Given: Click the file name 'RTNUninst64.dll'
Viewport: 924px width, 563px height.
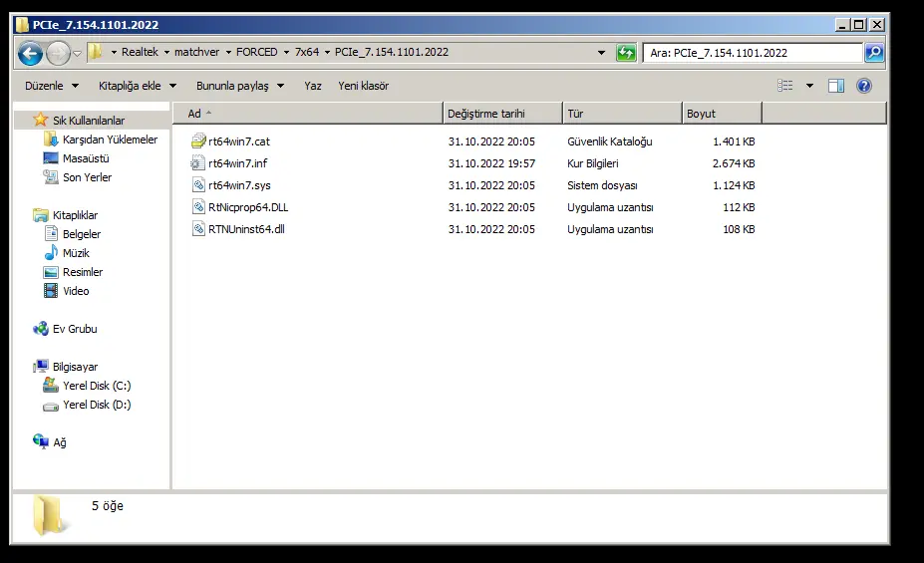Looking at the screenshot, I should pos(246,229).
